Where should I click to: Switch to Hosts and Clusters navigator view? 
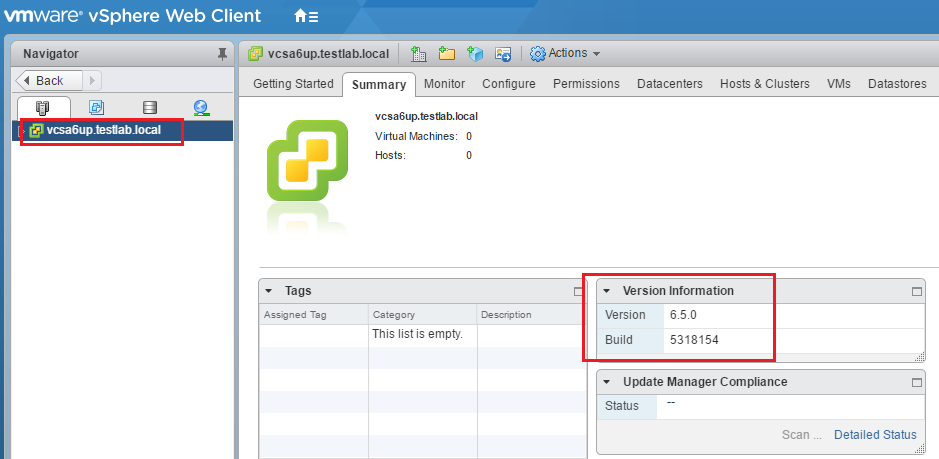coord(43,107)
